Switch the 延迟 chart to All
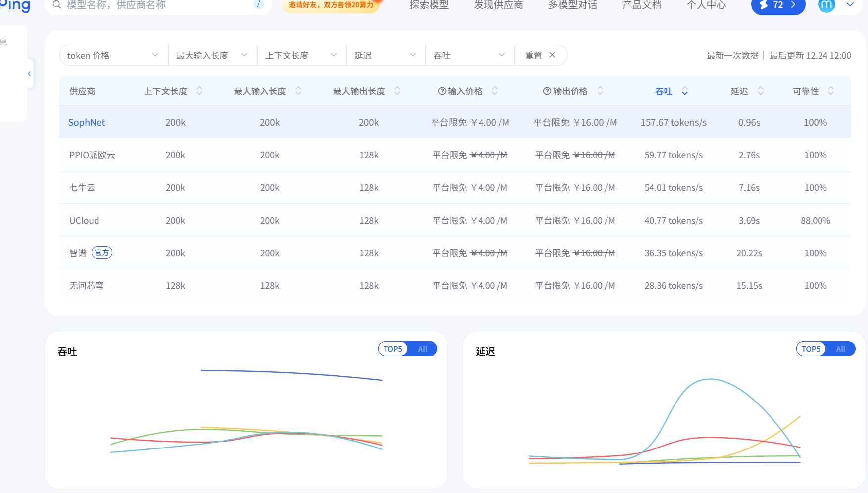This screenshot has height=493, width=868. pos(840,349)
